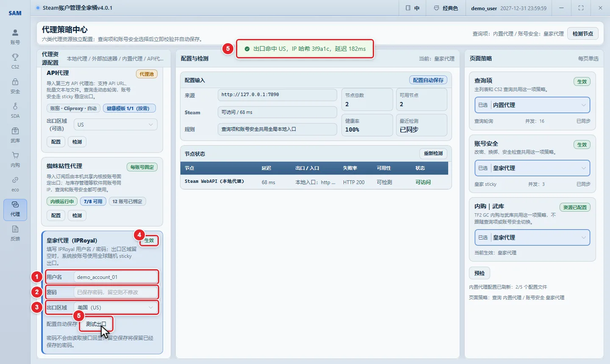610x364 pixels.
Task: Click the 预检 button
Action: 480,273
